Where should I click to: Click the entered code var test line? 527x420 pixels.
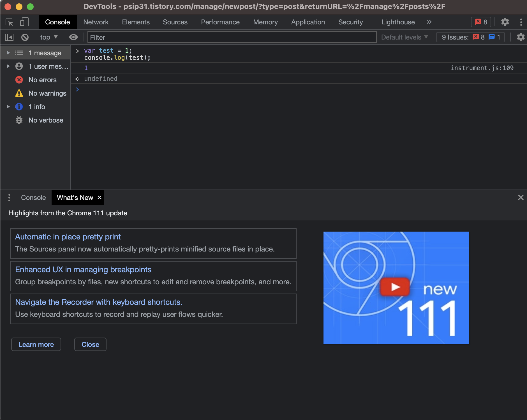click(x=108, y=50)
